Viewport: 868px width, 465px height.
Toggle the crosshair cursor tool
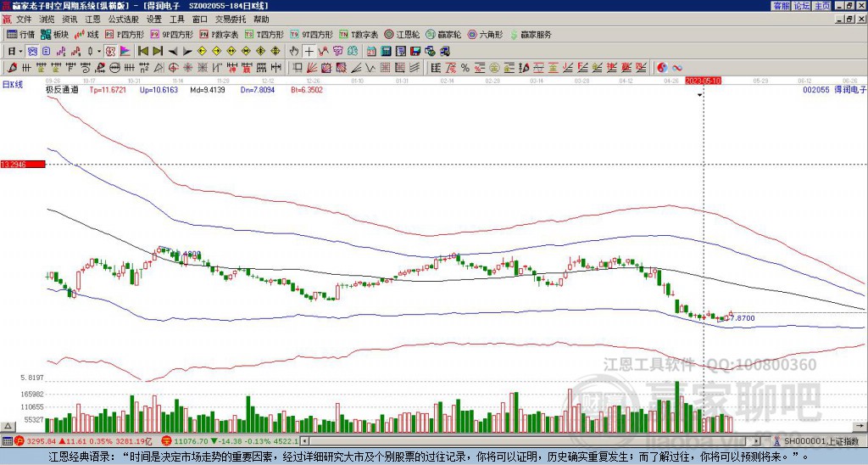tap(309, 51)
